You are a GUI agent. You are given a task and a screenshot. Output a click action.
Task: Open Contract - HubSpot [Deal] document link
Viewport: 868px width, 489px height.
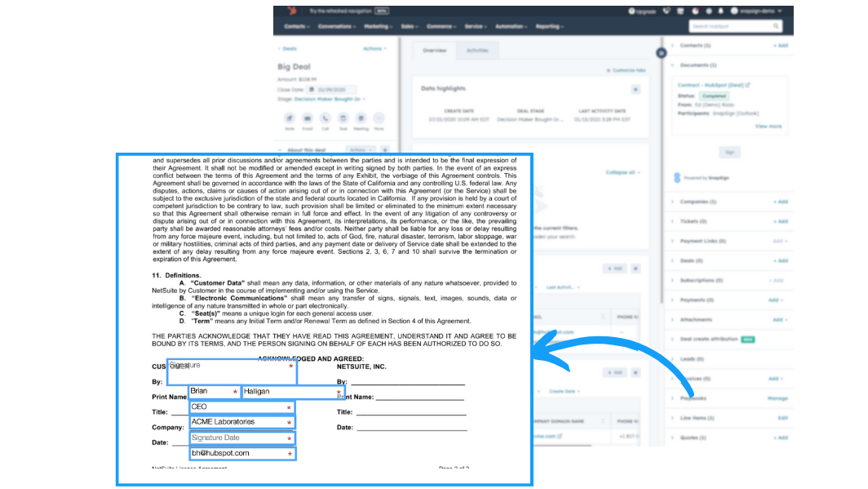coord(714,85)
